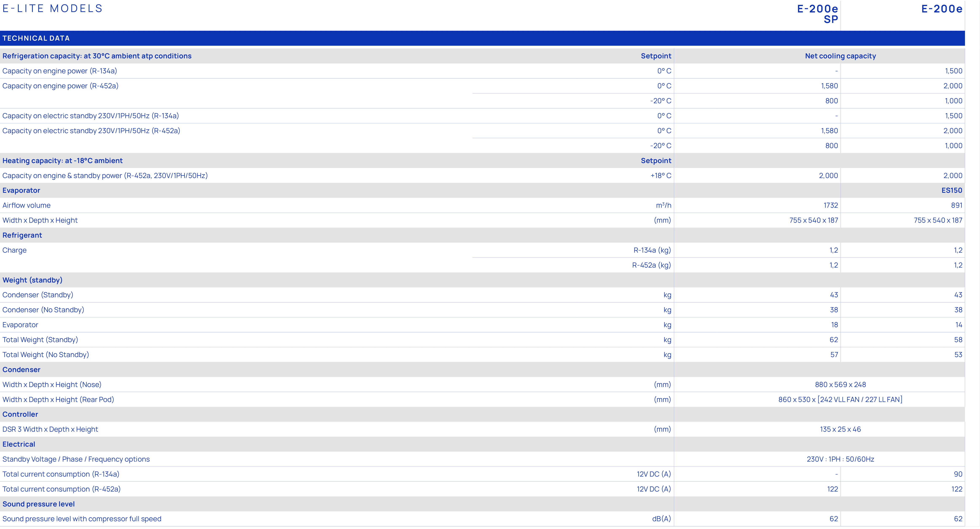Select the Total Weight (Standby) row label

pyautogui.click(x=40, y=339)
